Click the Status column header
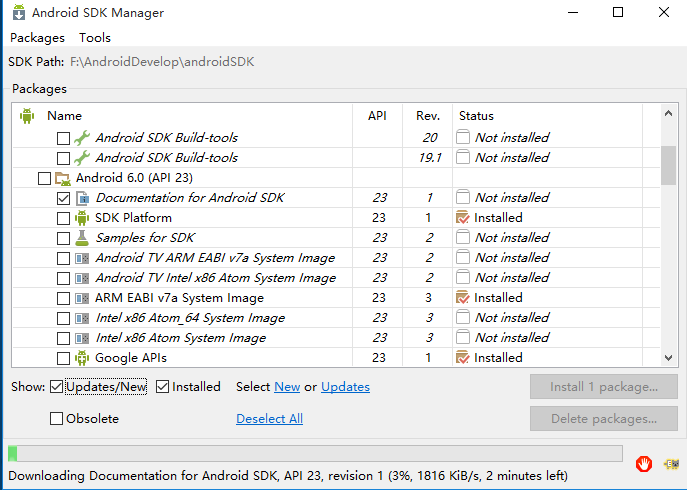The image size is (687, 490). pyautogui.click(x=476, y=116)
